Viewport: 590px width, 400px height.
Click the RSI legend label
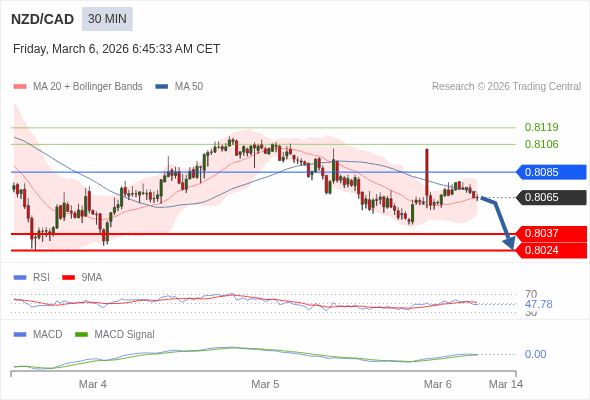41,277
